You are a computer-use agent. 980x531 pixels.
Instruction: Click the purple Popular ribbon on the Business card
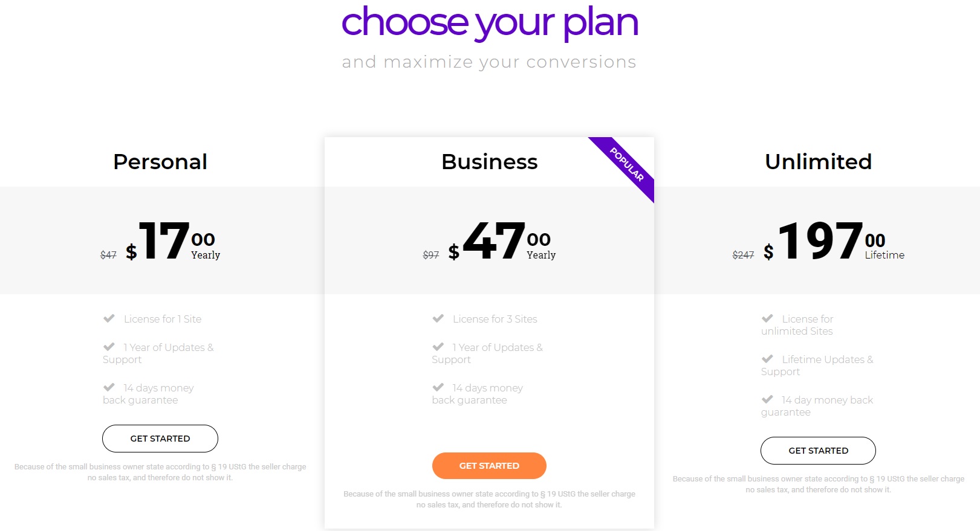(626, 165)
